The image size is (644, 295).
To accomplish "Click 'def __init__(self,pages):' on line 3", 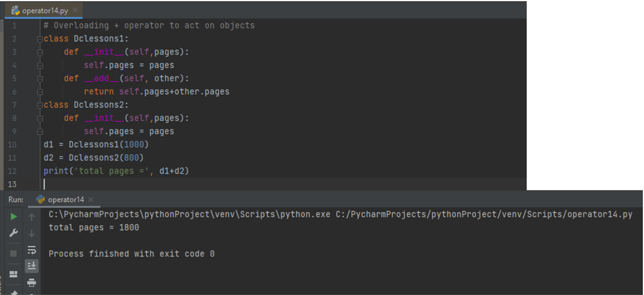I will (x=126, y=52).
